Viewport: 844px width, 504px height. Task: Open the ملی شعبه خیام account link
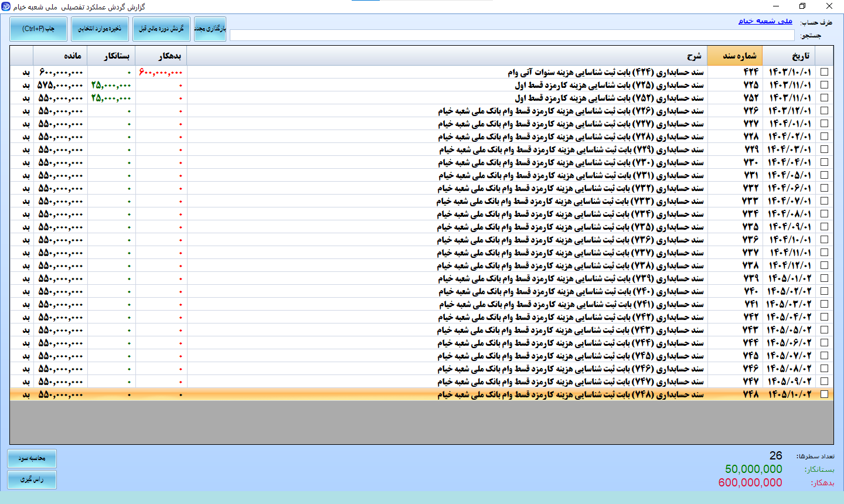765,21
